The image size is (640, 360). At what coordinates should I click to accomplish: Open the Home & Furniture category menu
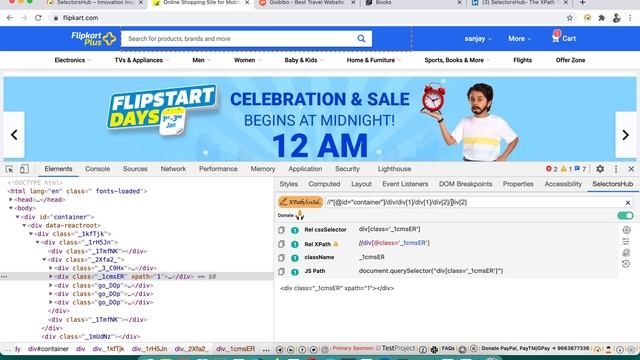pyautogui.click(x=373, y=60)
